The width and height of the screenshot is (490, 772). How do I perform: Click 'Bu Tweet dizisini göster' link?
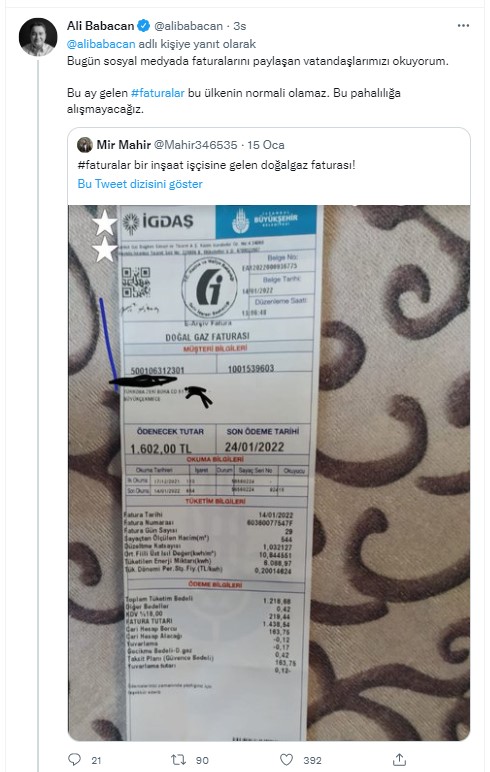coord(140,184)
